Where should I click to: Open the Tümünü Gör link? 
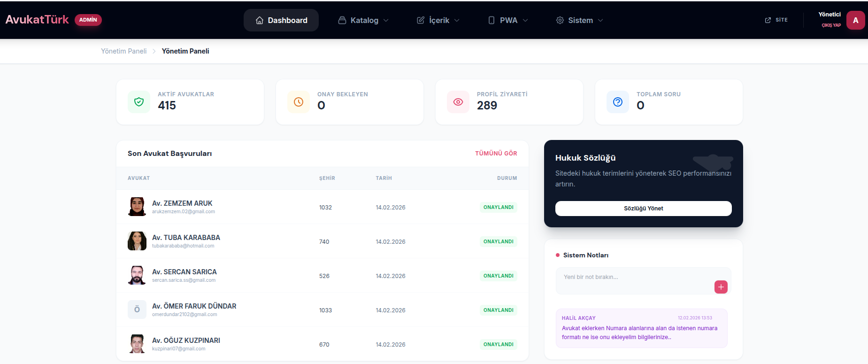(496, 154)
